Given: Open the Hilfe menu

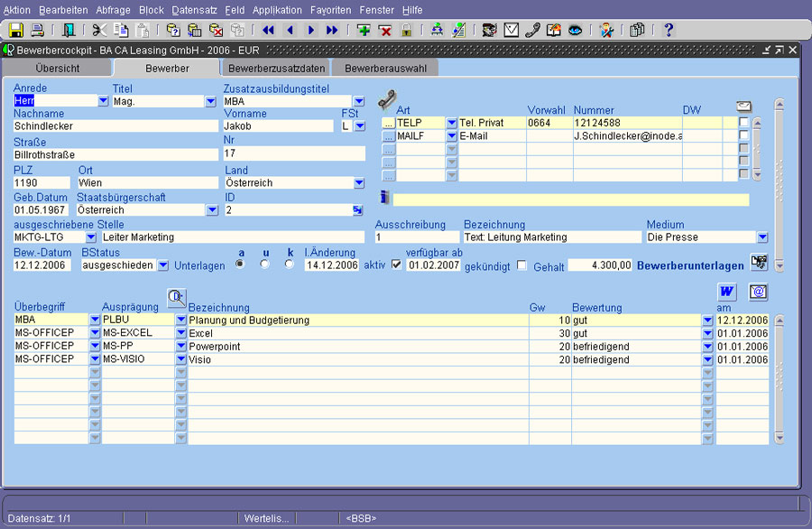Looking at the screenshot, I should tap(412, 10).
